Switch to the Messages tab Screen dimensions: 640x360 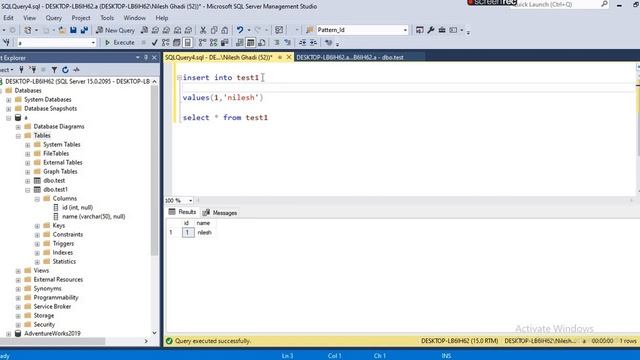pyautogui.click(x=220, y=213)
